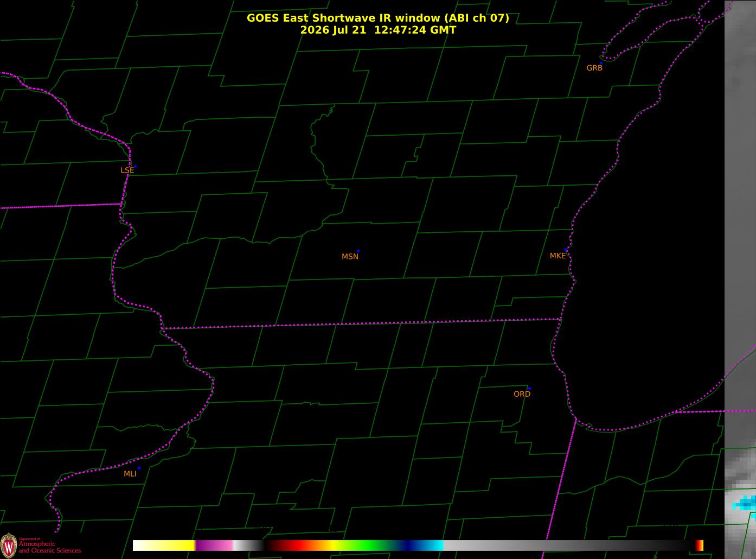The image size is (756, 559).
Task: Click the LSE station marker label
Action: [x=127, y=170]
